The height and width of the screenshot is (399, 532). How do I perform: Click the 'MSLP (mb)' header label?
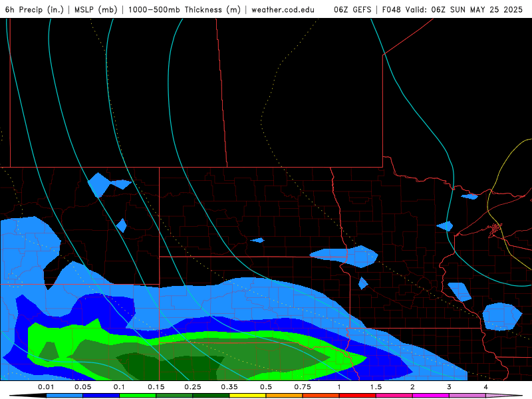96,10
